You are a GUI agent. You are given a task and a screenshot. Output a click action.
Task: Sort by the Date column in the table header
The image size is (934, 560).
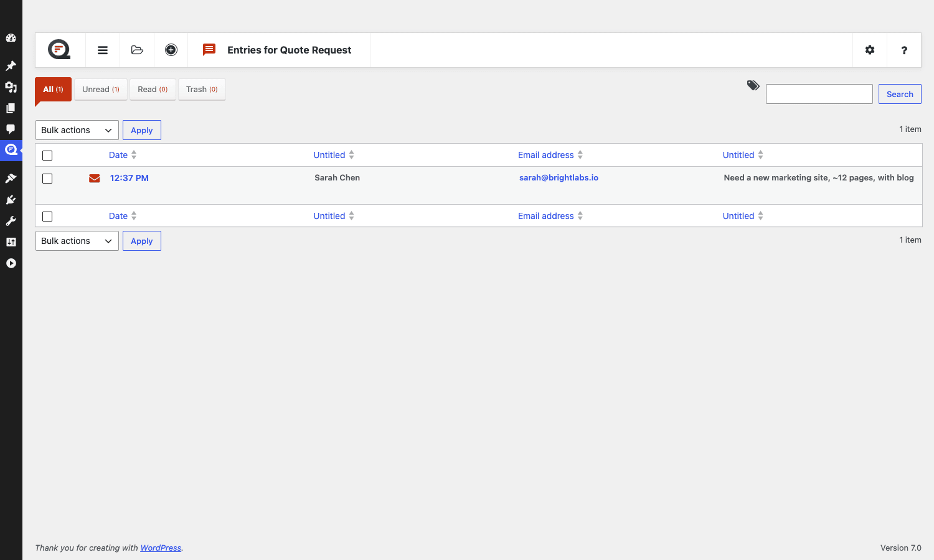123,155
